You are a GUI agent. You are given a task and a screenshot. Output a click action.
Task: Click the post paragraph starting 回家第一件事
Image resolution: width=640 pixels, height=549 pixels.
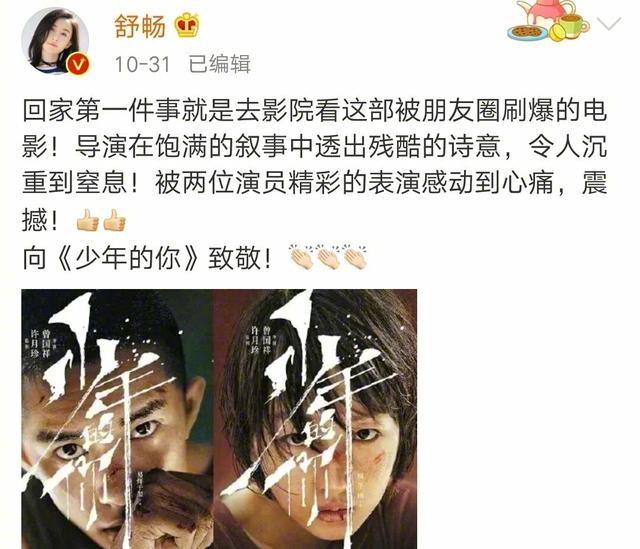314,165
